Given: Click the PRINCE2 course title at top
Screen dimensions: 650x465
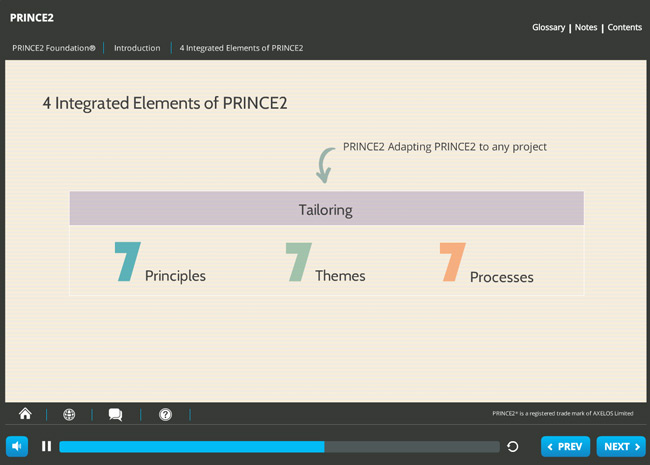Looking at the screenshot, I should [x=32, y=18].
